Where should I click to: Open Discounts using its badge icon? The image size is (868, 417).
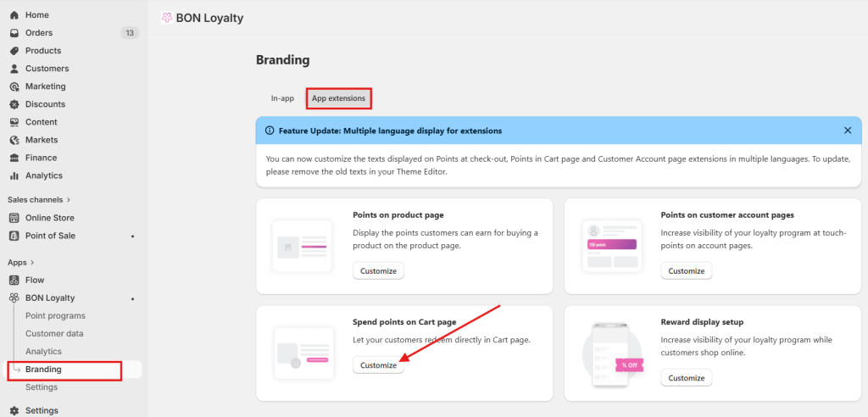14,104
